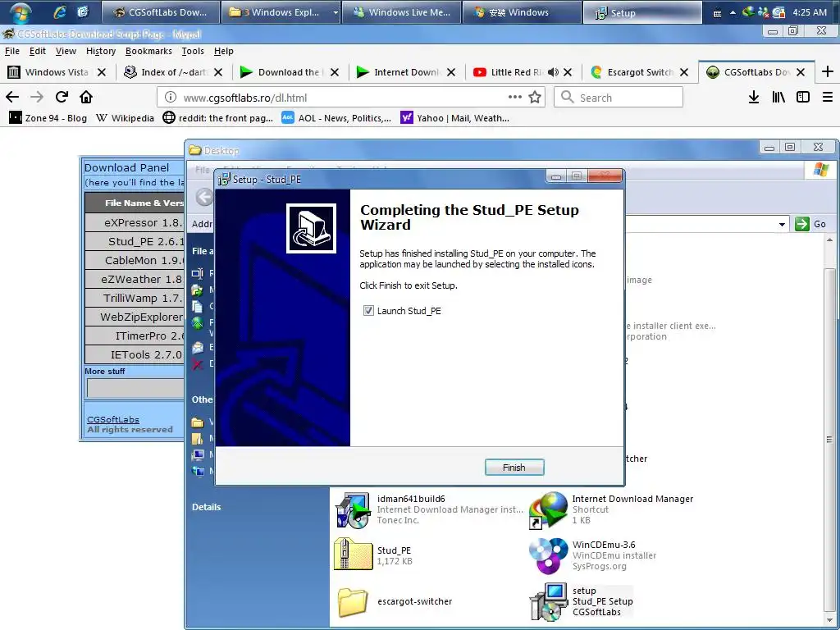The width and height of the screenshot is (840, 630).
Task: Bookmark this page with the star
Action: click(535, 97)
